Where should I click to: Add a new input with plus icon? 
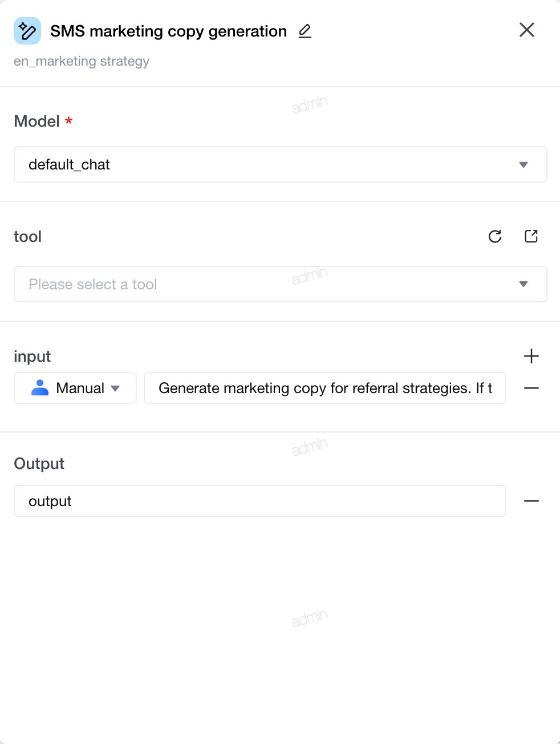[531, 356]
